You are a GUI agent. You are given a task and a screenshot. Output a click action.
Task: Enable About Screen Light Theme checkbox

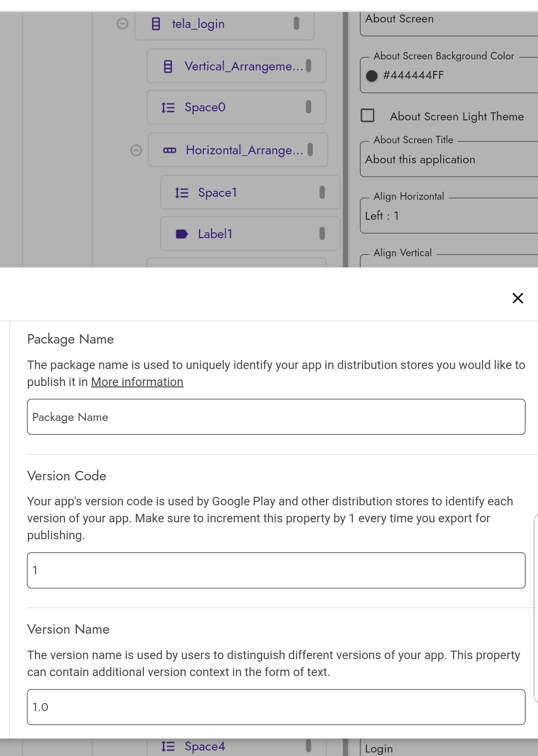coord(368,116)
